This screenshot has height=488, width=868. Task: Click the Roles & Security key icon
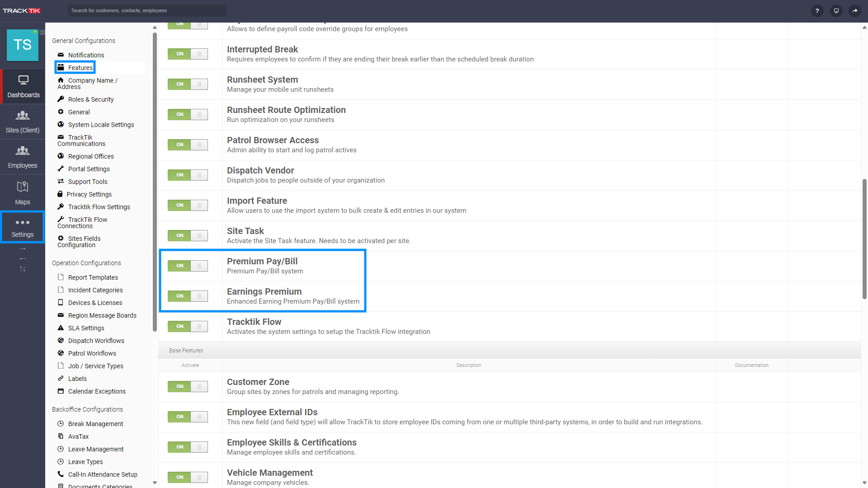61,99
